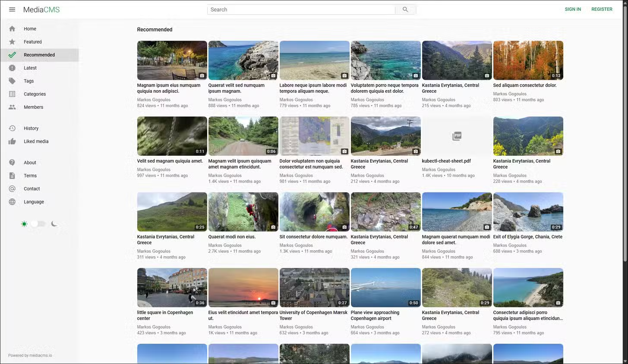Click the Liked media thumbs-up icon

pos(12,141)
